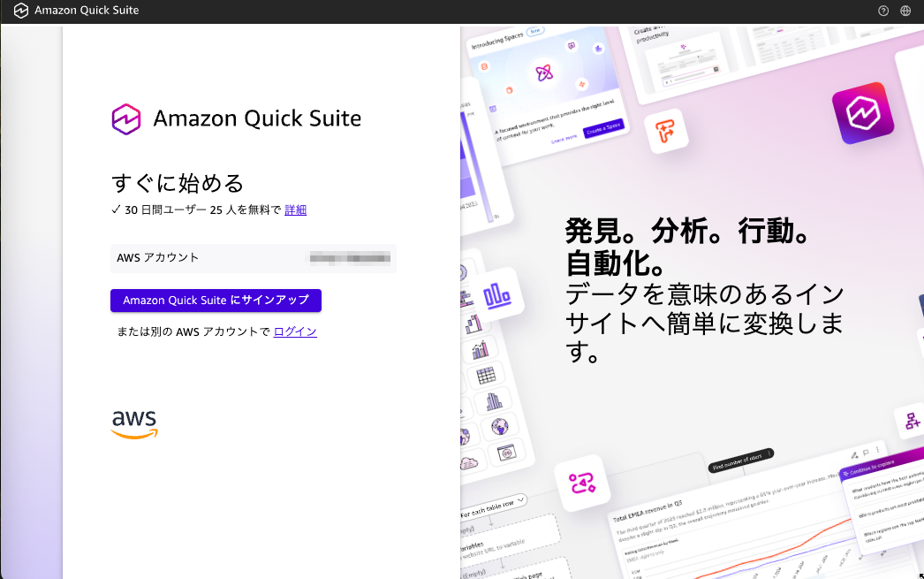Open the 詳細 details link
The height and width of the screenshot is (579, 924).
[295, 210]
